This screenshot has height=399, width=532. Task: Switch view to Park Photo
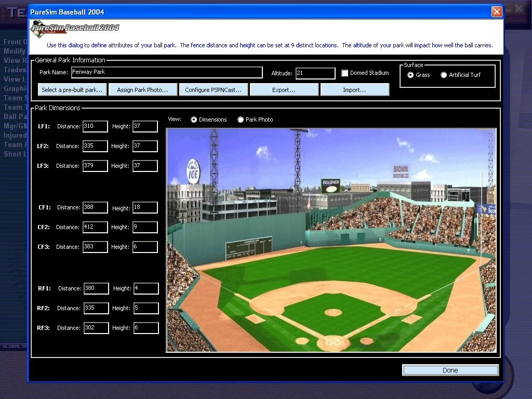coord(241,119)
